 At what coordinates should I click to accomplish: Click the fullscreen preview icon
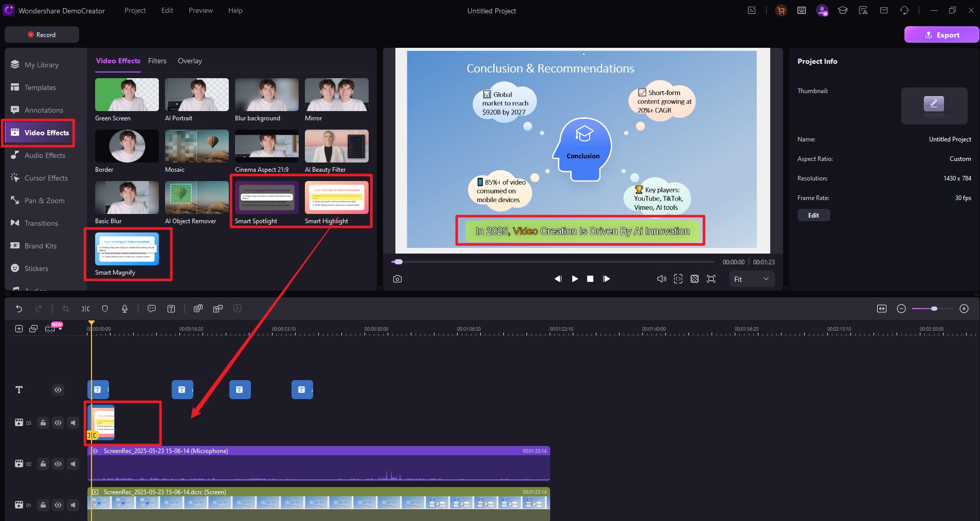click(711, 279)
